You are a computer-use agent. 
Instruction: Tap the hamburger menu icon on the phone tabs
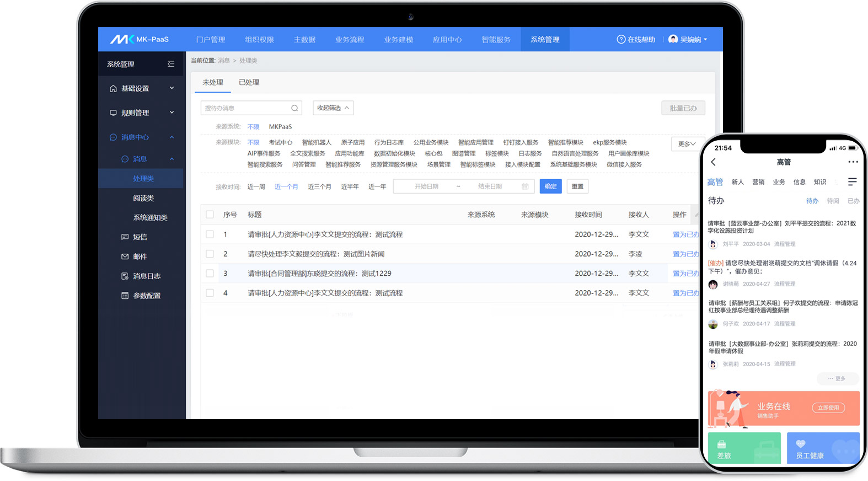tap(852, 182)
